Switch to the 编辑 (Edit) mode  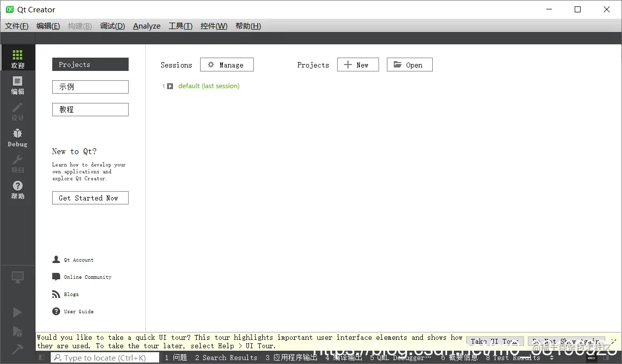[x=18, y=84]
